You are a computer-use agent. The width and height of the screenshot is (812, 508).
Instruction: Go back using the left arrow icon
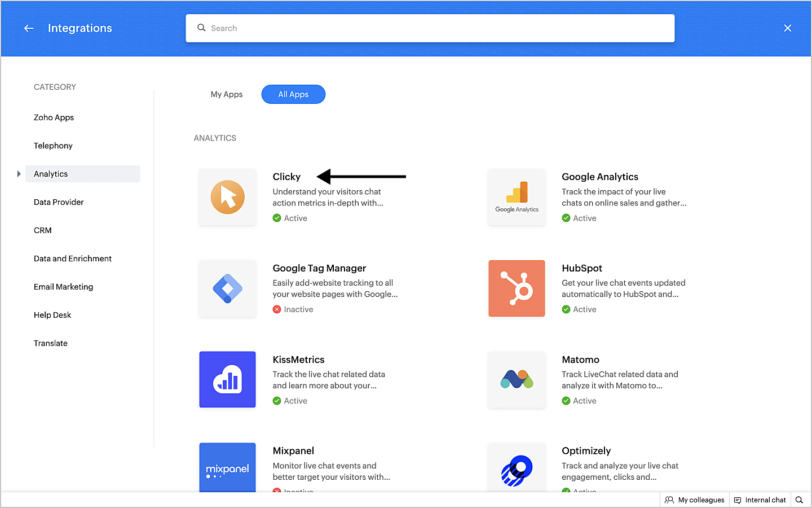pyautogui.click(x=29, y=28)
